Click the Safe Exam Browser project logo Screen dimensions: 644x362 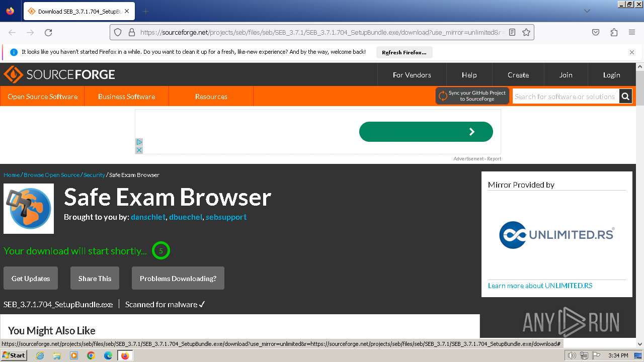(29, 209)
